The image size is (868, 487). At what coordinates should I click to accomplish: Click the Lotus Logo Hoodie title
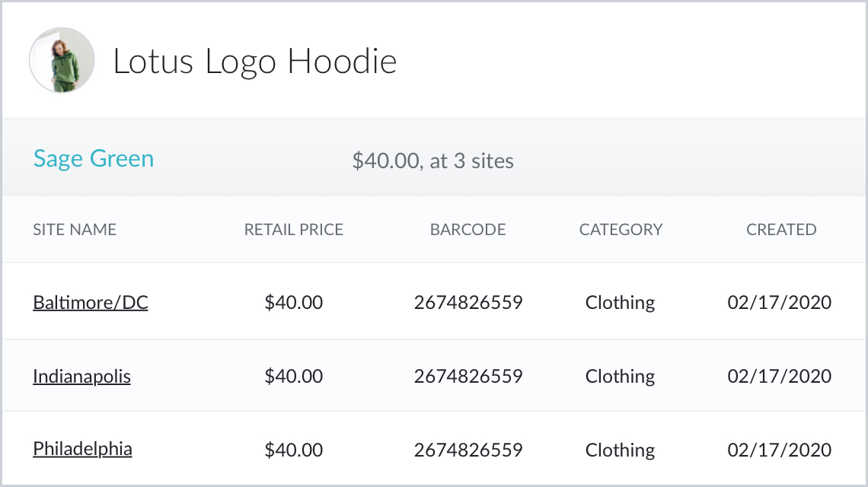(x=255, y=62)
